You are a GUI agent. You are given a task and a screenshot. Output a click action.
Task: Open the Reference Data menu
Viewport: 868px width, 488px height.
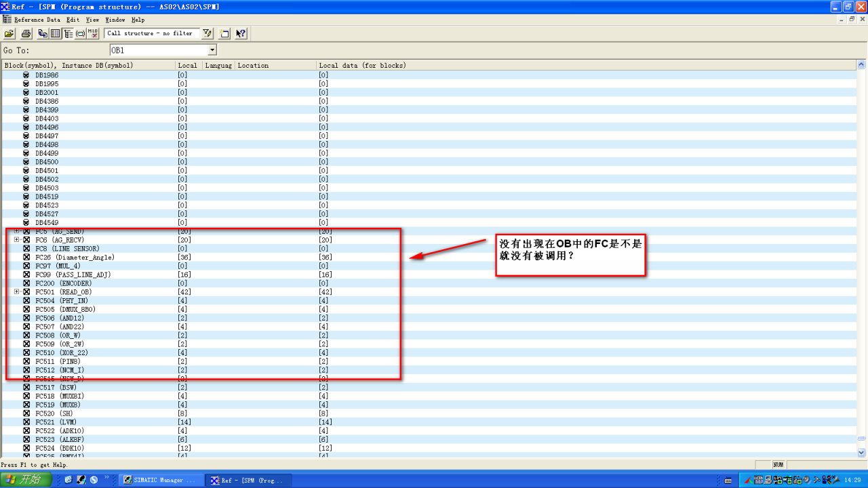click(x=37, y=20)
